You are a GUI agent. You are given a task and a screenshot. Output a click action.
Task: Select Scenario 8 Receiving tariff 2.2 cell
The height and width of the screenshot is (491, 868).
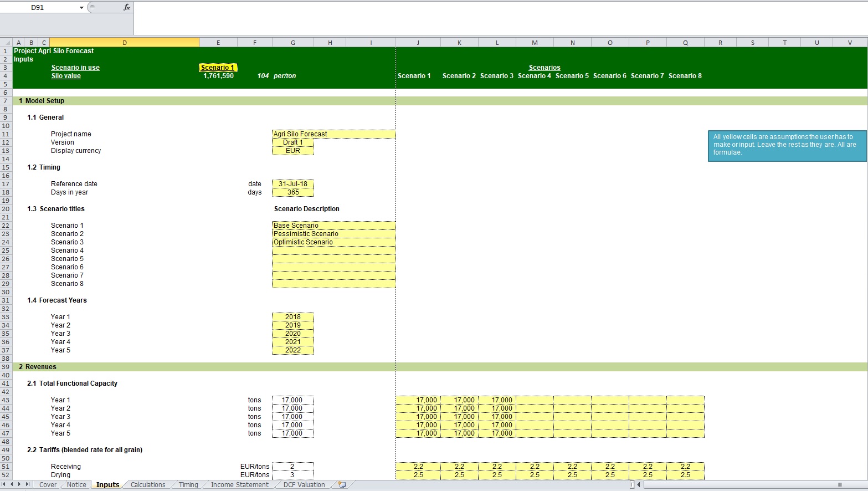tap(686, 467)
